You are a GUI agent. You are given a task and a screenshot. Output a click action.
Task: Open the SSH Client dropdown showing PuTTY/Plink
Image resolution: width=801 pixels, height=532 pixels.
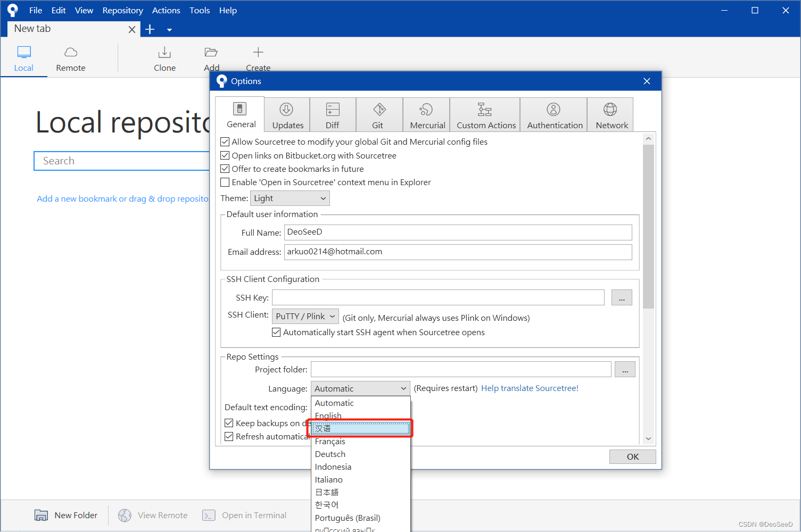pyautogui.click(x=305, y=316)
